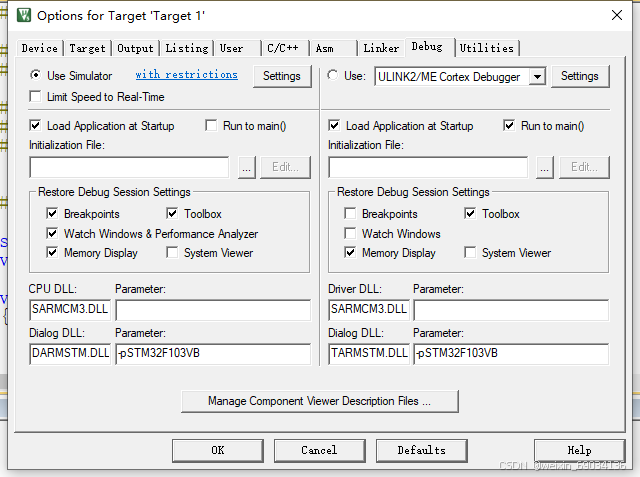Open ULINK2/ME debugger Settings button
Image resolution: width=640 pixels, height=477 pixels.
[580, 76]
